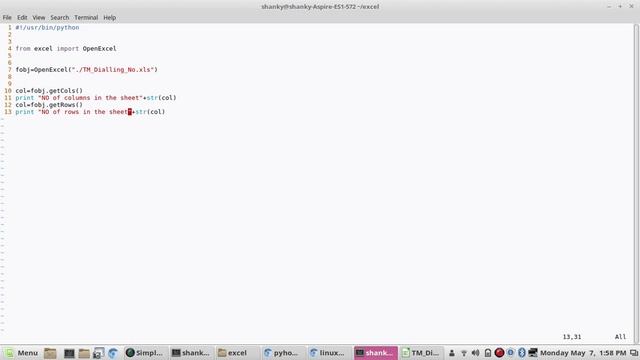Image resolution: width=640 pixels, height=360 pixels.
Task: Click the red record tray icon
Action: point(499,353)
